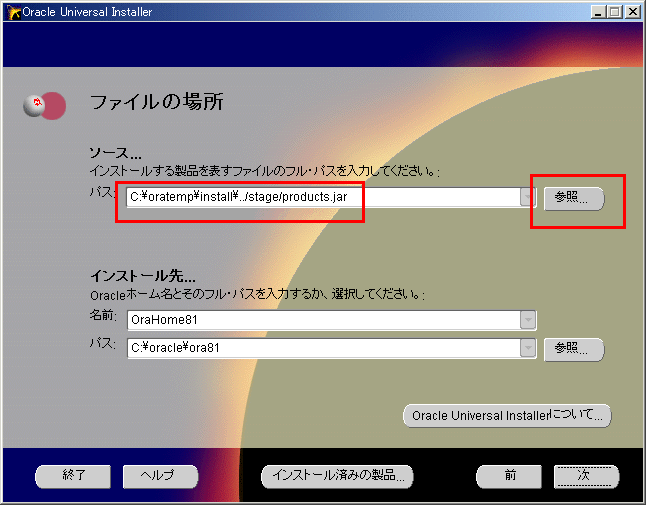Click the 終了 button
This screenshot has width=646, height=505.
(73, 477)
